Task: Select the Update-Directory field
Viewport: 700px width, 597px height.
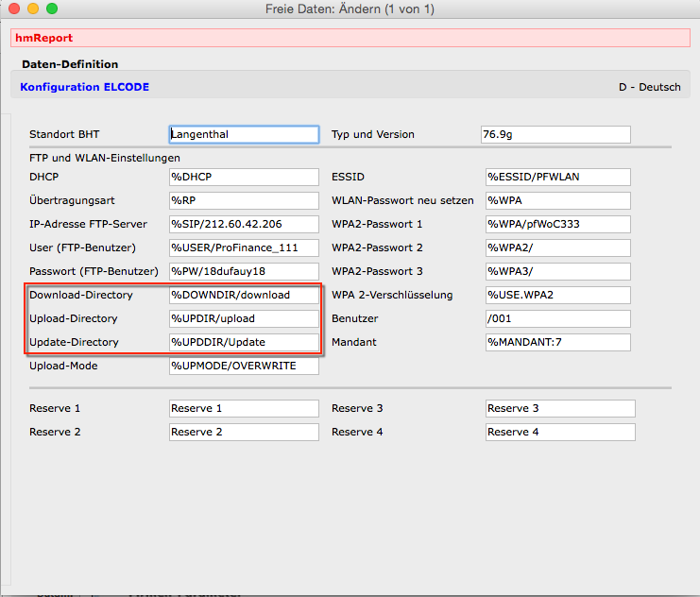Action: point(244,342)
